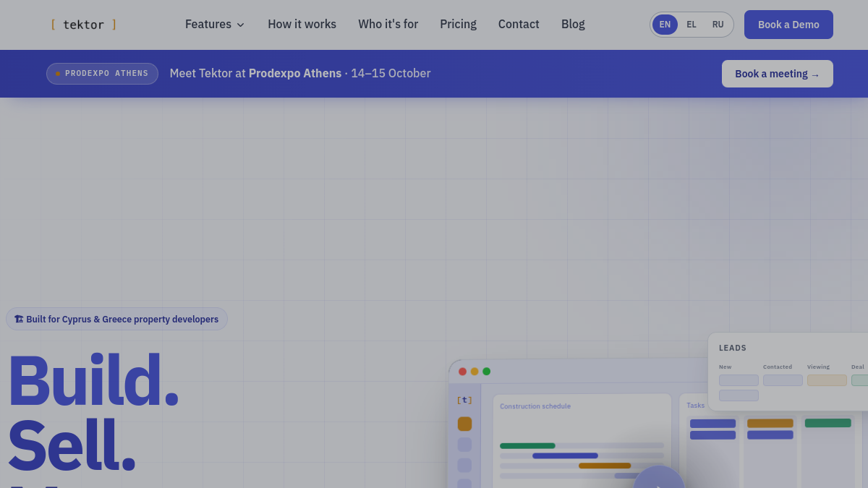Select the orange card in the Tasks board
The width and height of the screenshot is (868, 488).
[770, 423]
